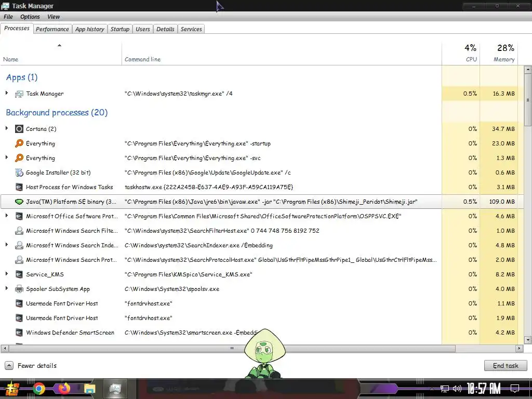The height and width of the screenshot is (399, 532).
Task: Click the Service_KMS process icon
Action: (x=19, y=274)
